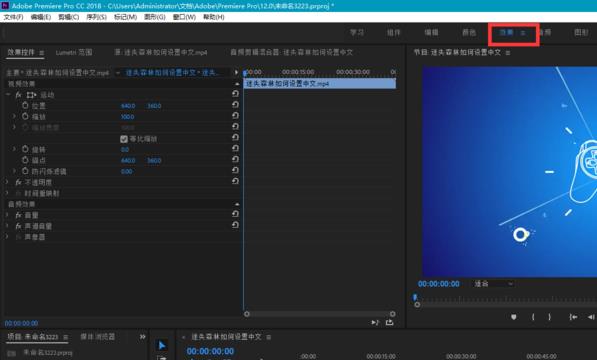Viewport: 597px width, 360px height.
Task: Click the Mark In brace button
Action: (533, 317)
